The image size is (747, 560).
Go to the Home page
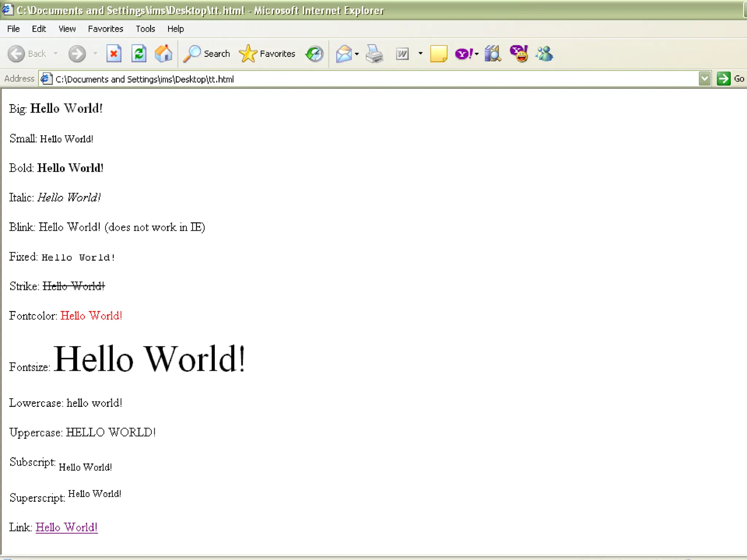tap(163, 54)
